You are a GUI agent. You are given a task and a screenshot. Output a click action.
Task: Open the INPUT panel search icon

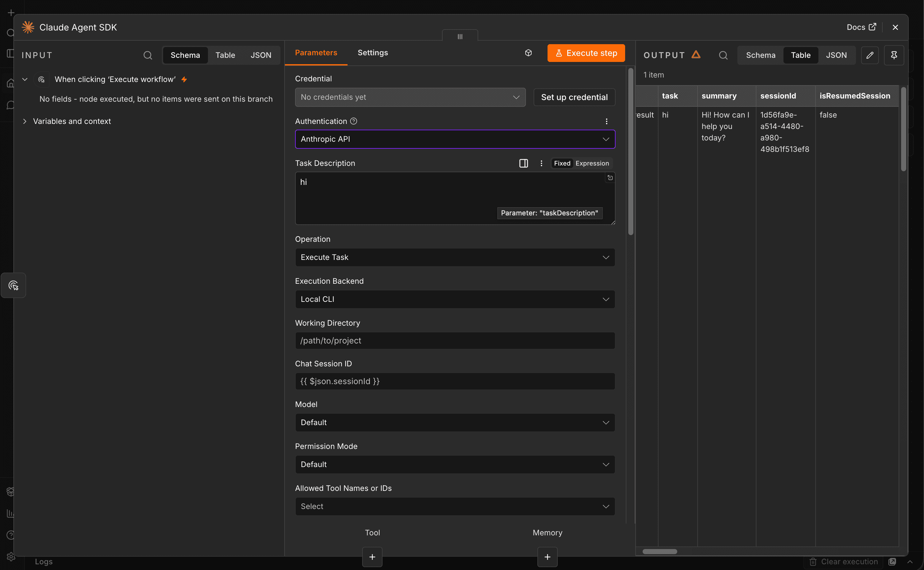[148, 55]
